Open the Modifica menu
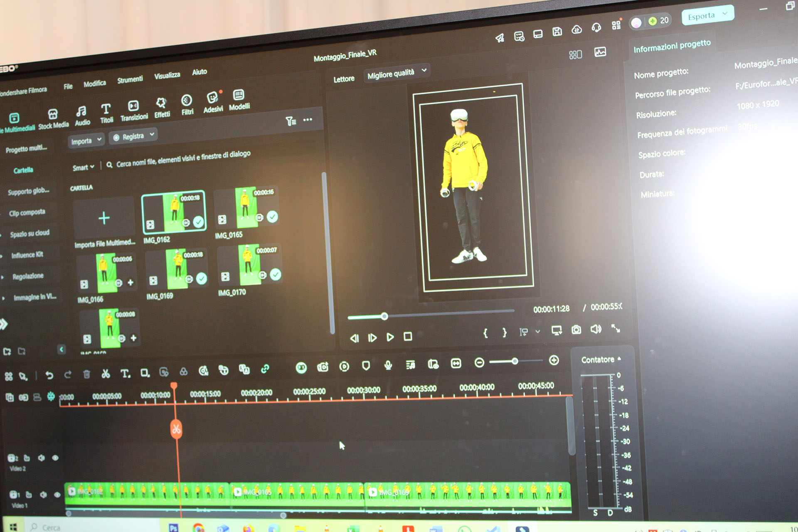This screenshot has width=798, height=532. tap(95, 84)
